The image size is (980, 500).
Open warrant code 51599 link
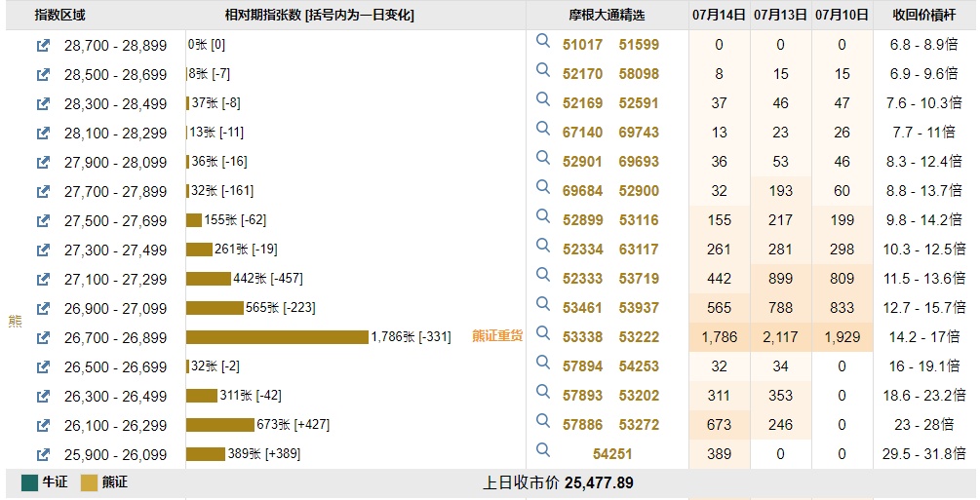click(639, 45)
